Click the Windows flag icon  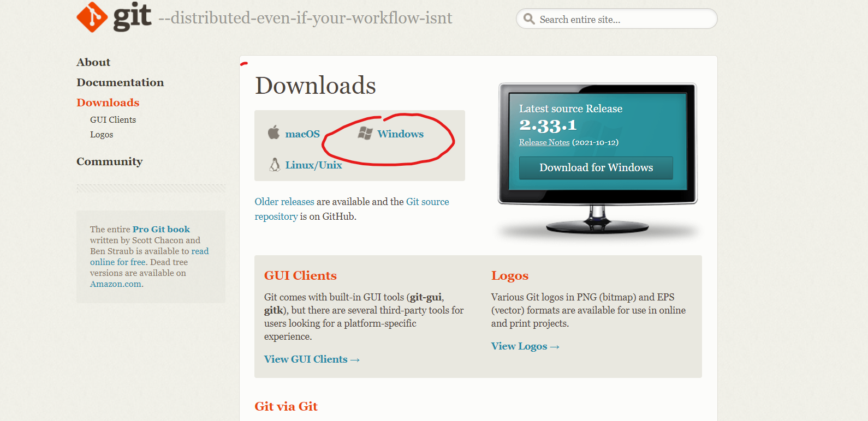pos(365,134)
